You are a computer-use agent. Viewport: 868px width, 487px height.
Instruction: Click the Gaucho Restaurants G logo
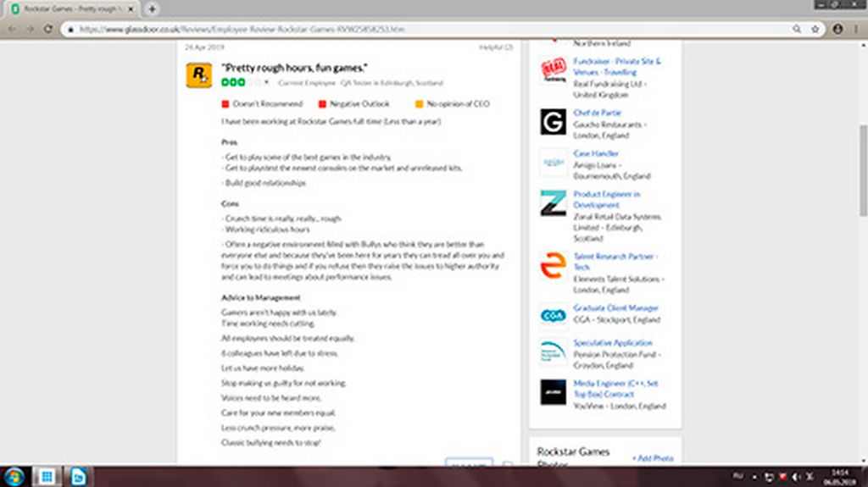point(553,122)
